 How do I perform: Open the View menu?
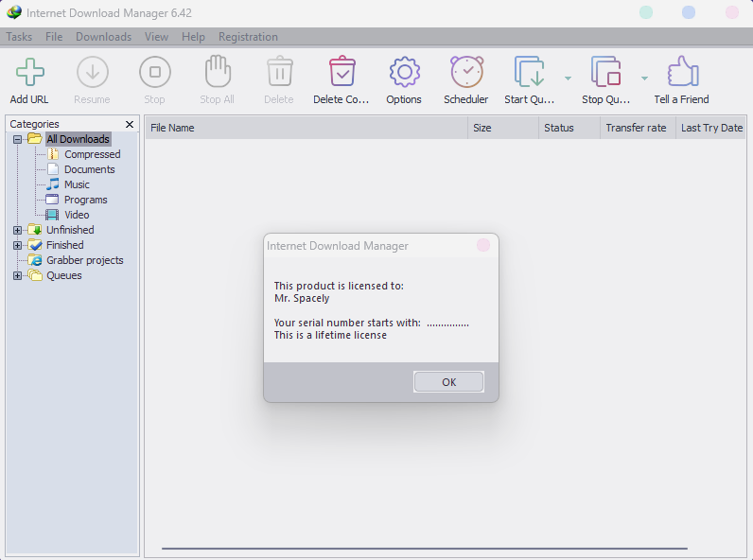pos(156,37)
